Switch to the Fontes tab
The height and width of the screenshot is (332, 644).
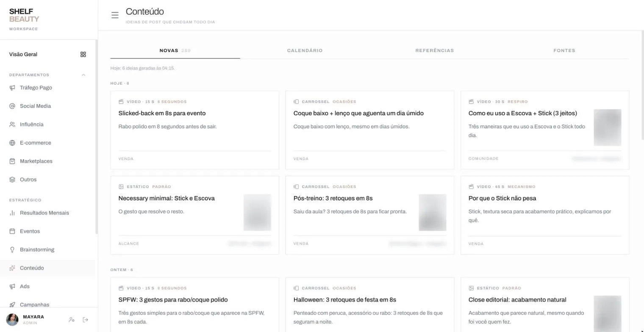(564, 50)
